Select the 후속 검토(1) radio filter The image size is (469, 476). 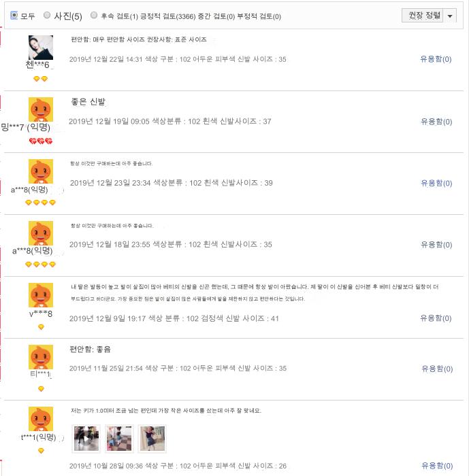(x=94, y=15)
